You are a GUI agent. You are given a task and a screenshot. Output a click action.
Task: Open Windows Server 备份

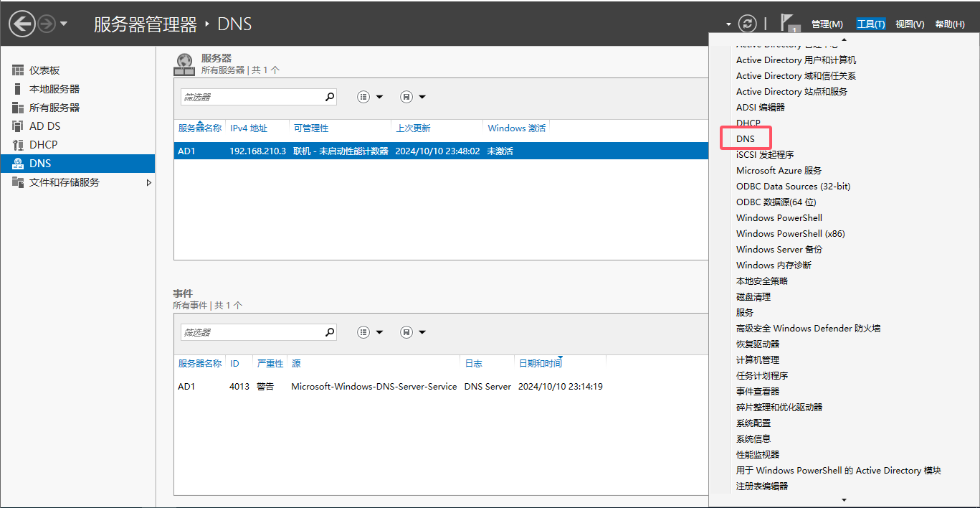coord(779,250)
